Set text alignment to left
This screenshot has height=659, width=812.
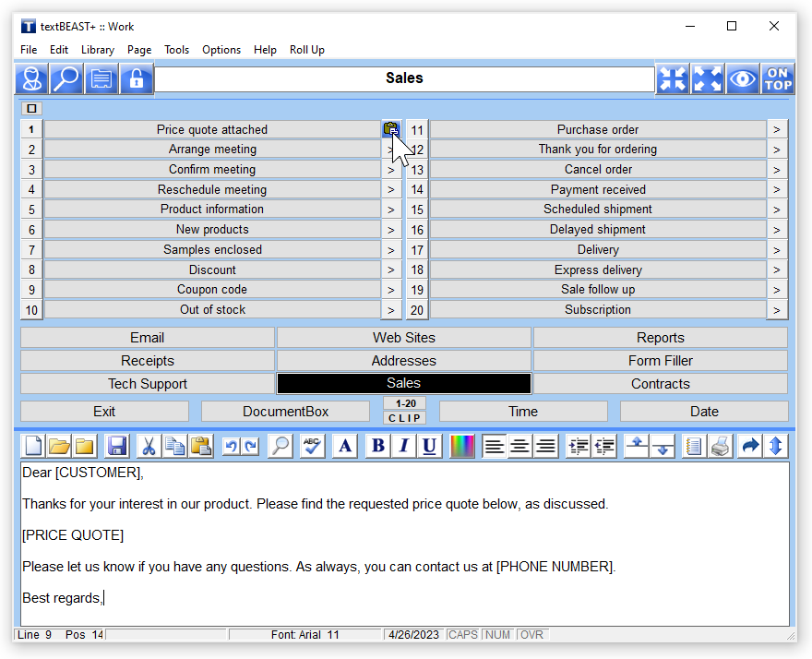(494, 446)
